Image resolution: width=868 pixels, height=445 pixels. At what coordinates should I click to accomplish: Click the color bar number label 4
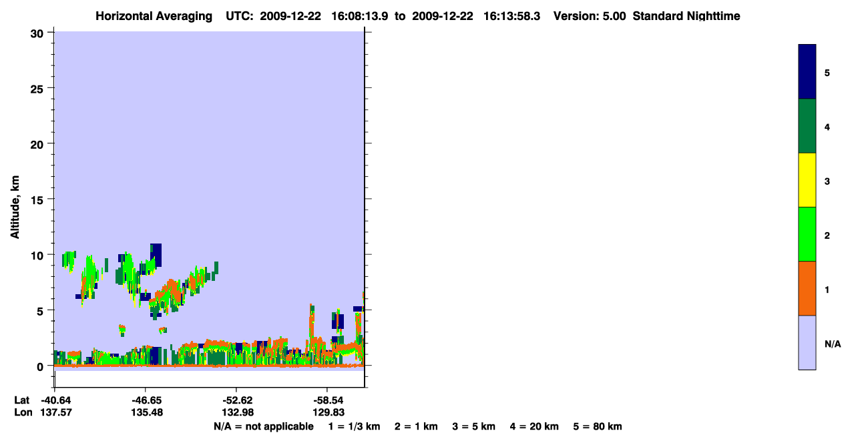tap(827, 126)
